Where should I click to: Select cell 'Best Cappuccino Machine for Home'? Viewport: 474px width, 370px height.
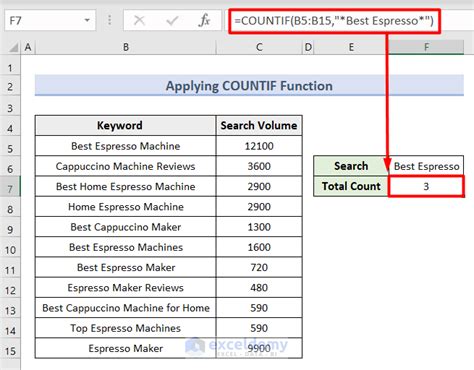pos(125,308)
